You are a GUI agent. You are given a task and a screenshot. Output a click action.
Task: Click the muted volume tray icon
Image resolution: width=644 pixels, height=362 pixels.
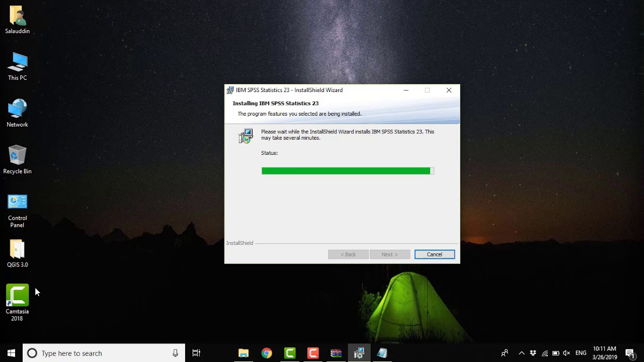[x=567, y=353]
